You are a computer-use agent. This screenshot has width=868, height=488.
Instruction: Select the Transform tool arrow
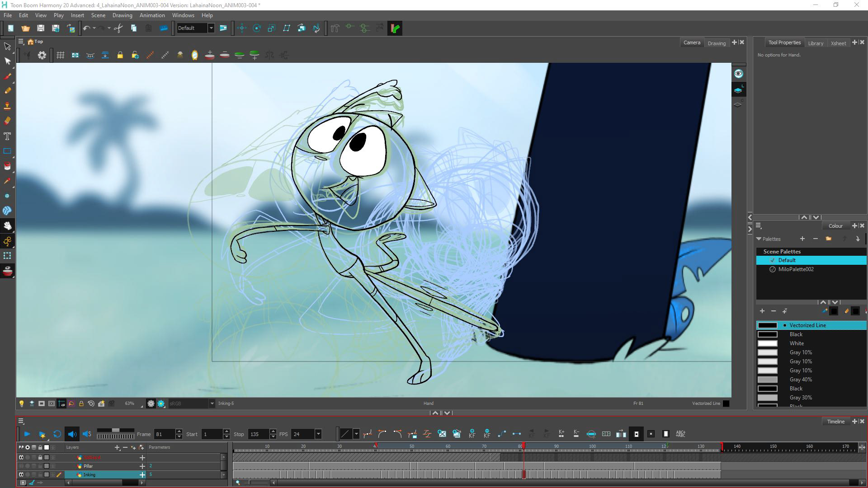[7, 46]
